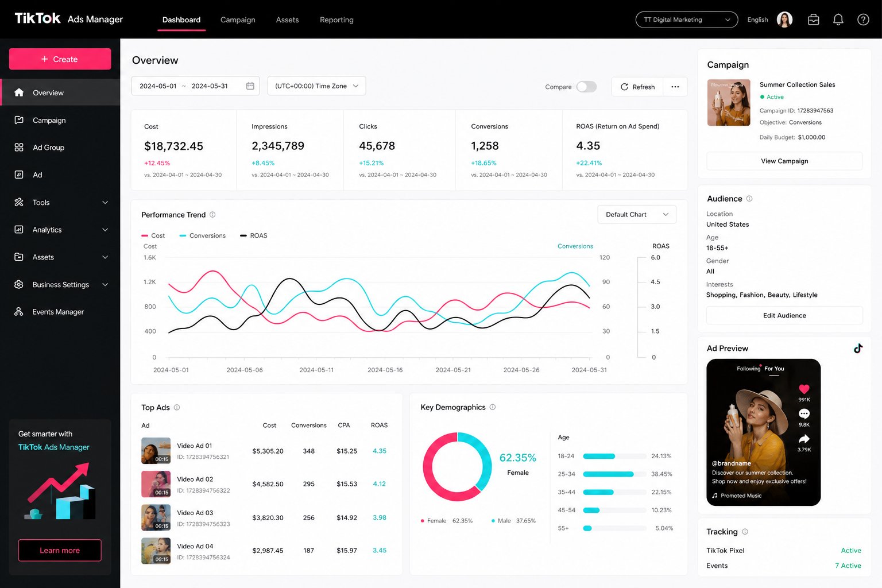Switch to the Assets top tab

[287, 20]
